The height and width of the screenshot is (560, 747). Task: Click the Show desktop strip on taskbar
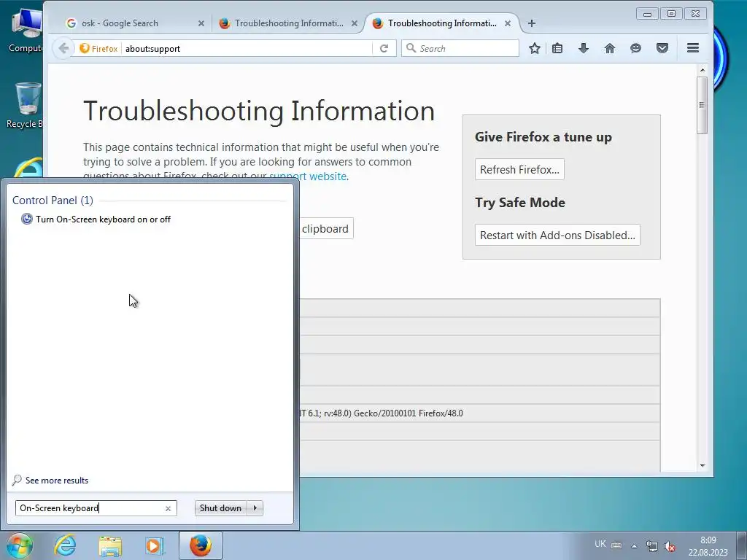742,545
